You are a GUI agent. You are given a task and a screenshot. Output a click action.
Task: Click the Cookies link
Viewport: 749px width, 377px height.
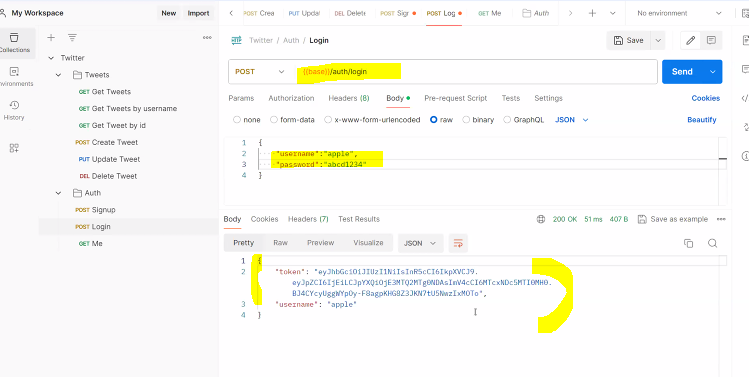pos(706,98)
